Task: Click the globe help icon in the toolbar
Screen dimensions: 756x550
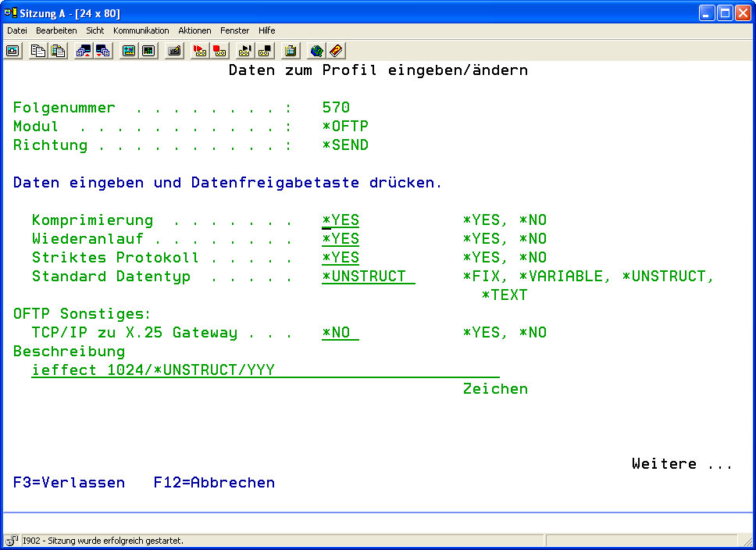Action: click(316, 51)
